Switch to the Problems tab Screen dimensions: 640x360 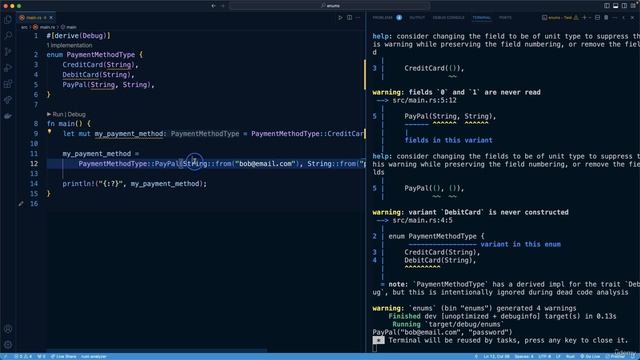pos(382,18)
